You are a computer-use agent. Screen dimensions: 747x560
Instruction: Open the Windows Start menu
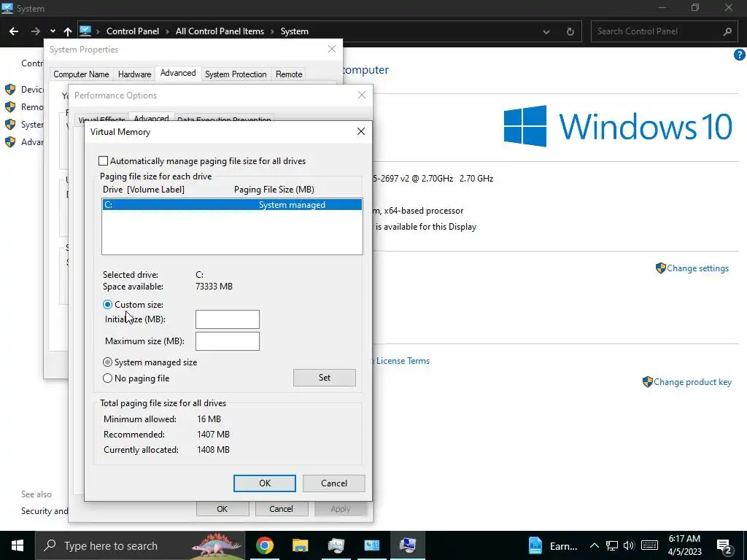pyautogui.click(x=18, y=545)
